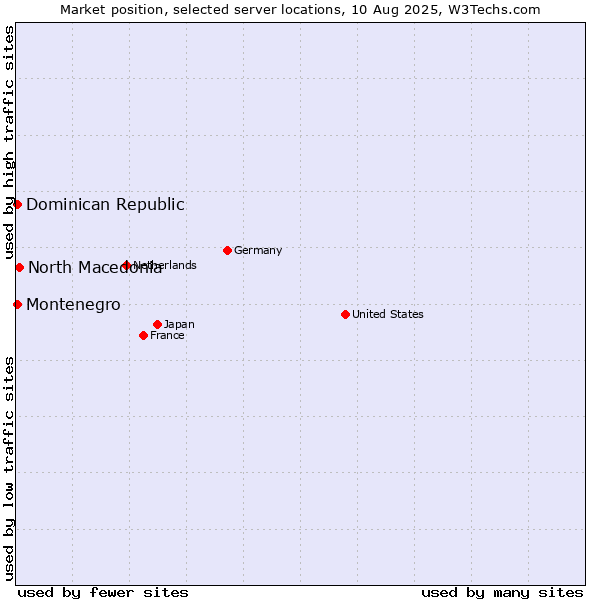This screenshot has height=600, width=600.
Task: Click the "Japan" label text
Action: click(x=179, y=324)
